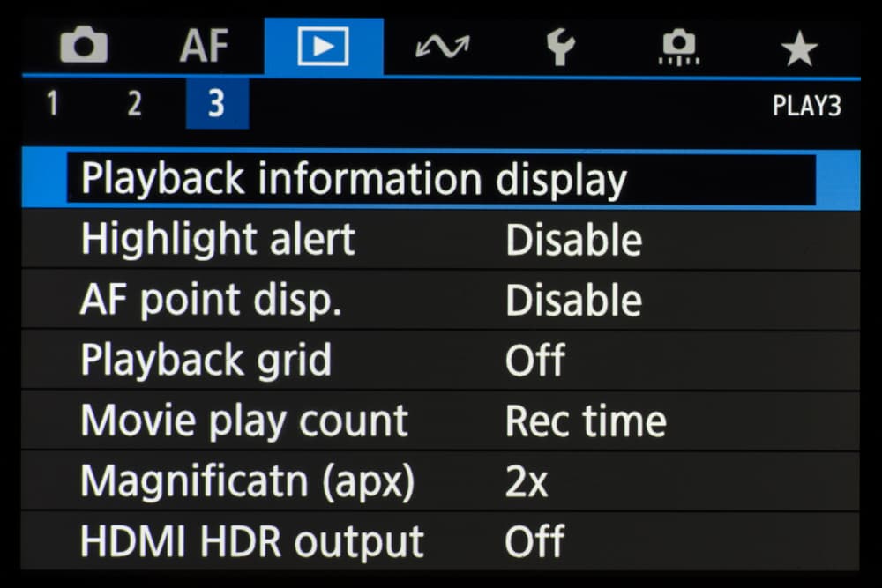Go to playback page 1
The image size is (882, 588).
pyautogui.click(x=53, y=105)
